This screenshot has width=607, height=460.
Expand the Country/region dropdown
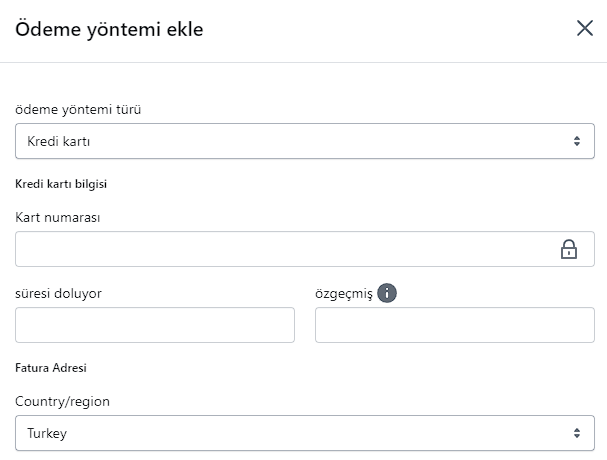pyautogui.click(x=305, y=433)
